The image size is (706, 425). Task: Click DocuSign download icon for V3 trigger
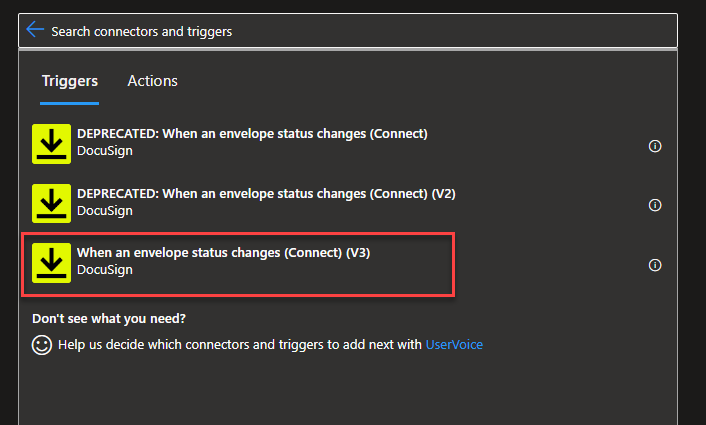pos(51,263)
